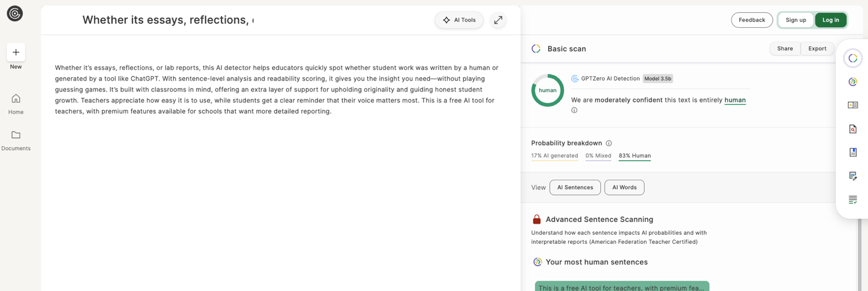
Task: Click the swirl icon beside most human sentences
Action: pos(537,262)
